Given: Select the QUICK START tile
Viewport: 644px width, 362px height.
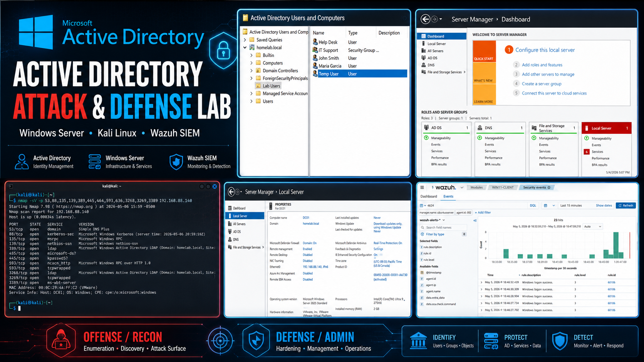Looking at the screenshot, I should click(x=484, y=52).
